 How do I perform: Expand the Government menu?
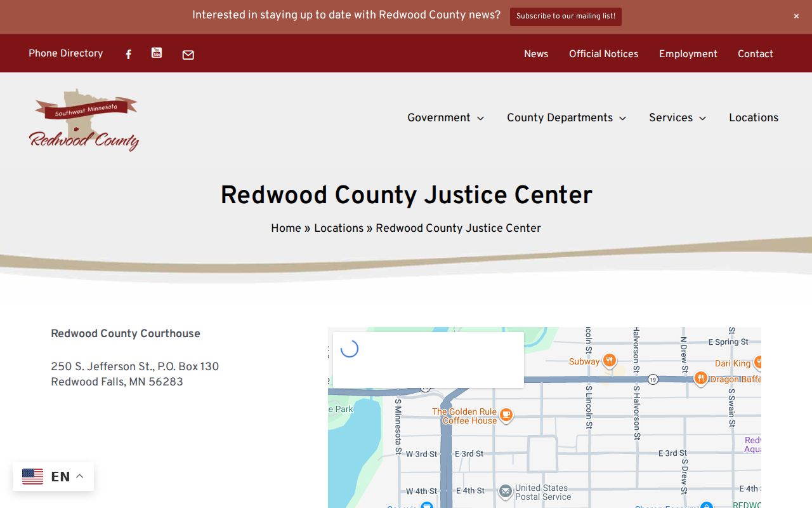pos(445,117)
